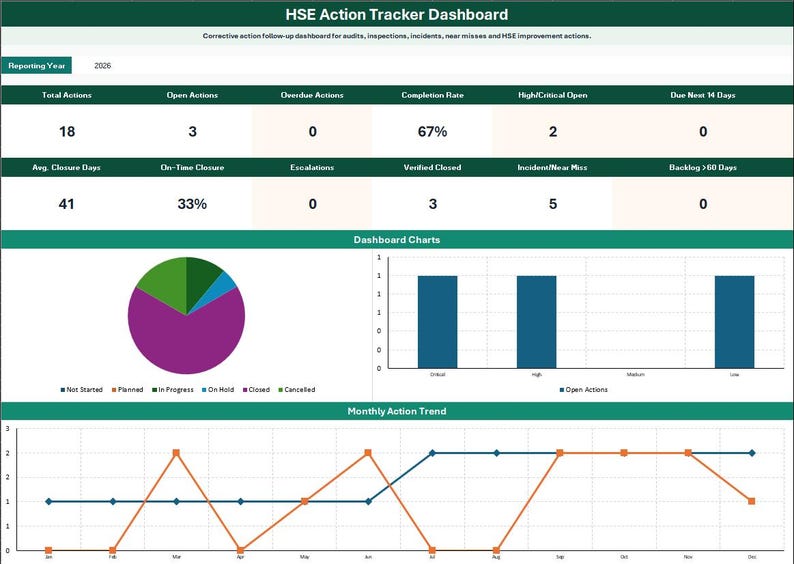Click the High/Critical Open value 2
Viewport: 794px width, 564px height.
pyautogui.click(x=553, y=132)
